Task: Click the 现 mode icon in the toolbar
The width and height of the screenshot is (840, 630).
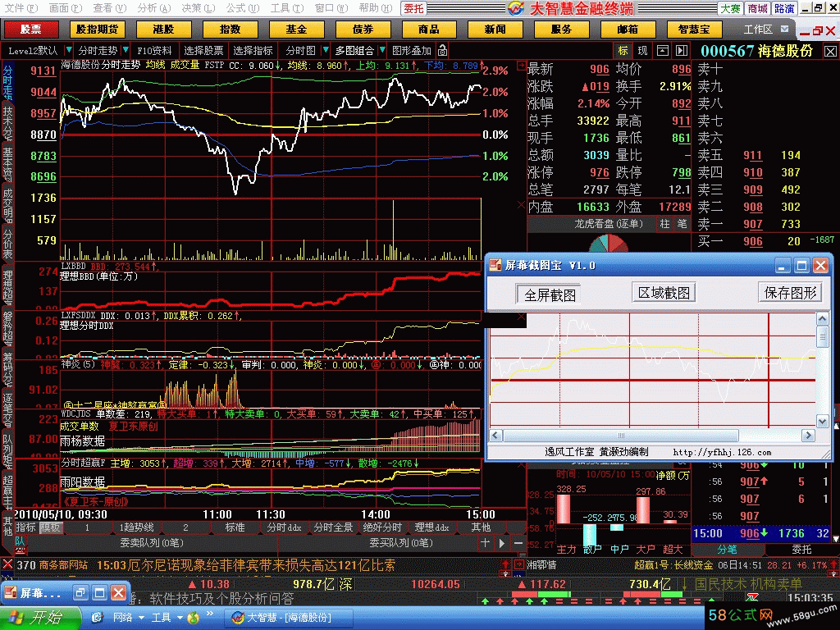Action: click(x=642, y=50)
